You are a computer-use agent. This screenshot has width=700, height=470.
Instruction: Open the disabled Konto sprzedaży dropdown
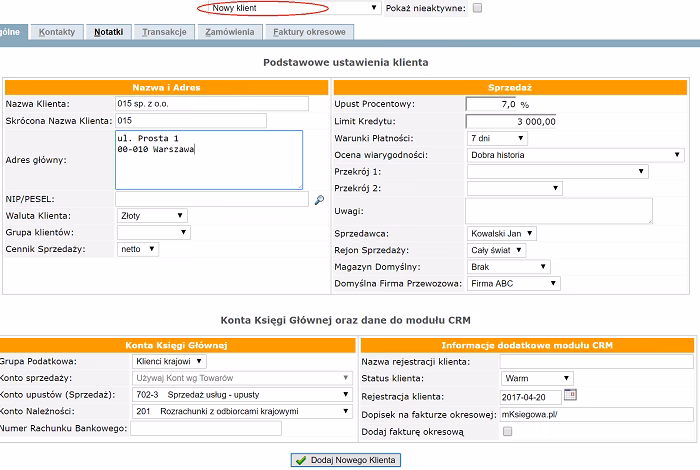[x=242, y=378]
